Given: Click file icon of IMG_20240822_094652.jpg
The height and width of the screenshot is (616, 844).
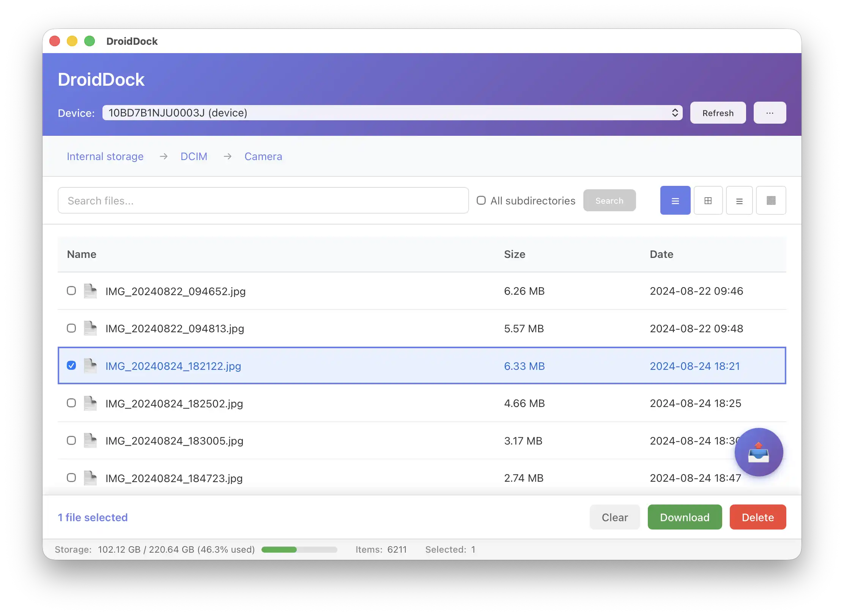Looking at the screenshot, I should point(90,291).
